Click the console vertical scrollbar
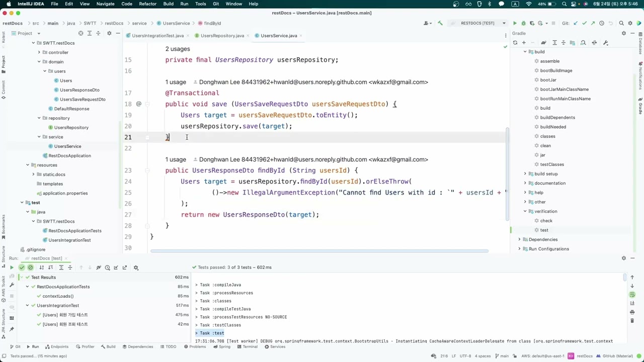The height and width of the screenshot is (362, 644). coord(625,277)
